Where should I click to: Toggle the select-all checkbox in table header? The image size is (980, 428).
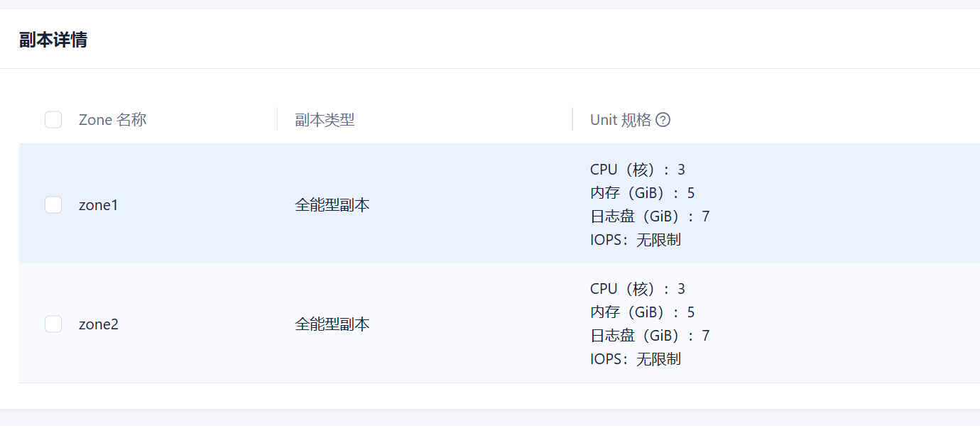point(53,120)
